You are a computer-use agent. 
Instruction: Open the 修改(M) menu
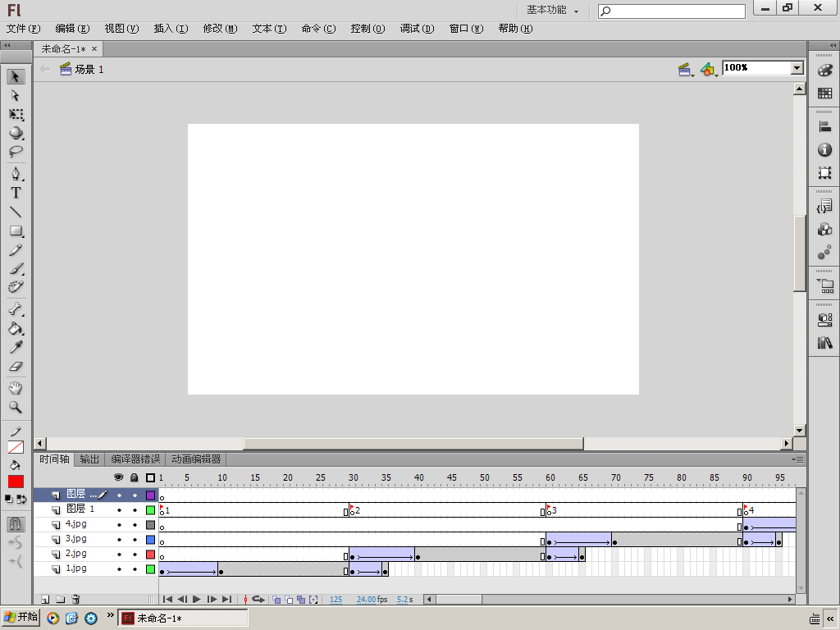coord(220,29)
